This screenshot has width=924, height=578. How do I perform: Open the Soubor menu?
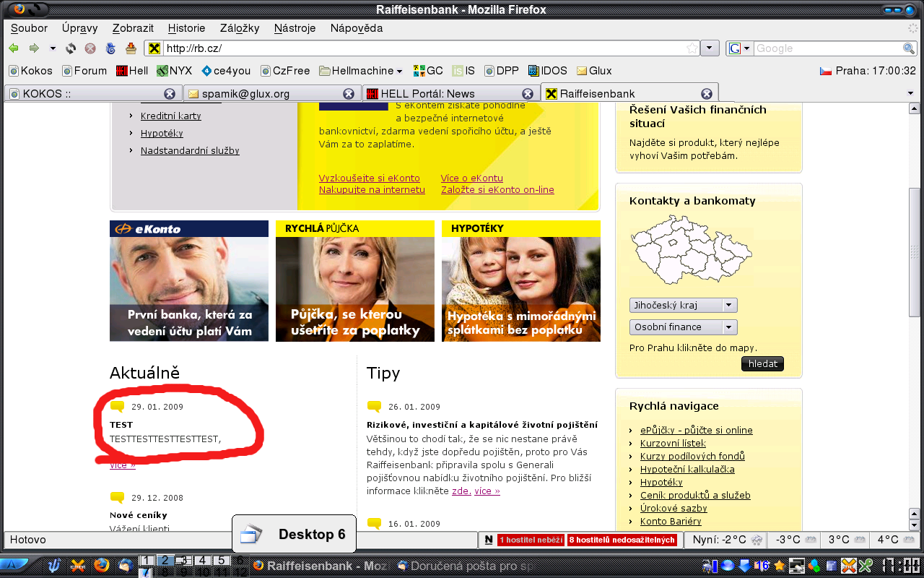point(29,28)
